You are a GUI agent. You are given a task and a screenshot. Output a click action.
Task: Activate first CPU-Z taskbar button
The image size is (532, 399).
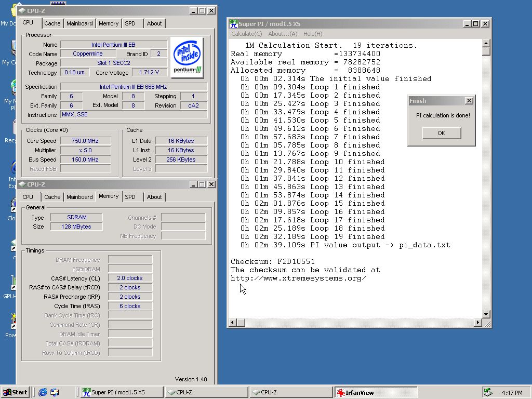[x=206, y=392]
